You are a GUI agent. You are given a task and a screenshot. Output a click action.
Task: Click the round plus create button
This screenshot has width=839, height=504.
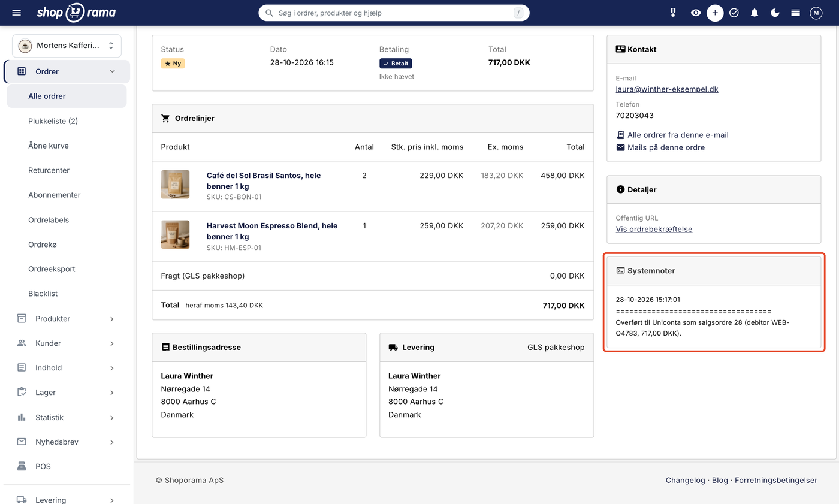coord(715,13)
